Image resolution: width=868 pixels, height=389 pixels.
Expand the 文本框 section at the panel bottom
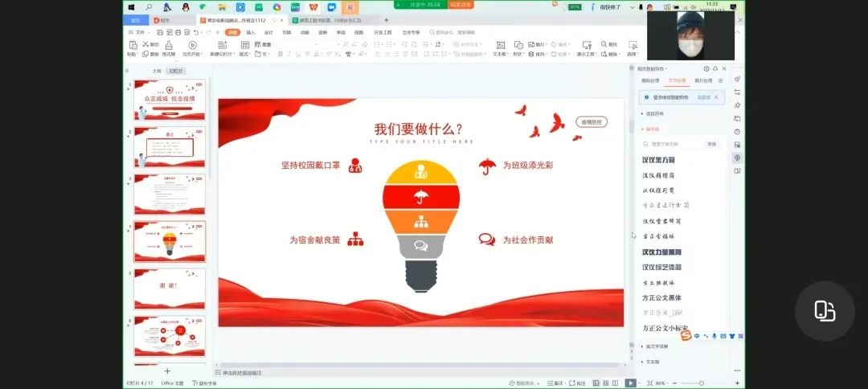point(652,362)
